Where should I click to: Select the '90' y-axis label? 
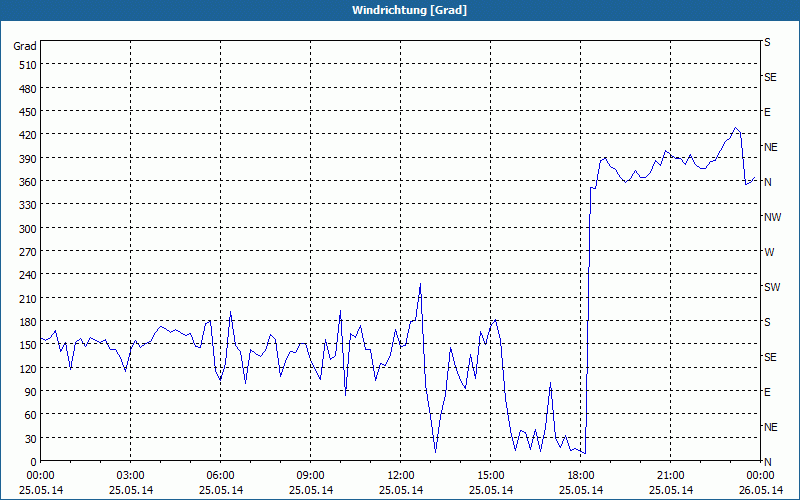31,392
